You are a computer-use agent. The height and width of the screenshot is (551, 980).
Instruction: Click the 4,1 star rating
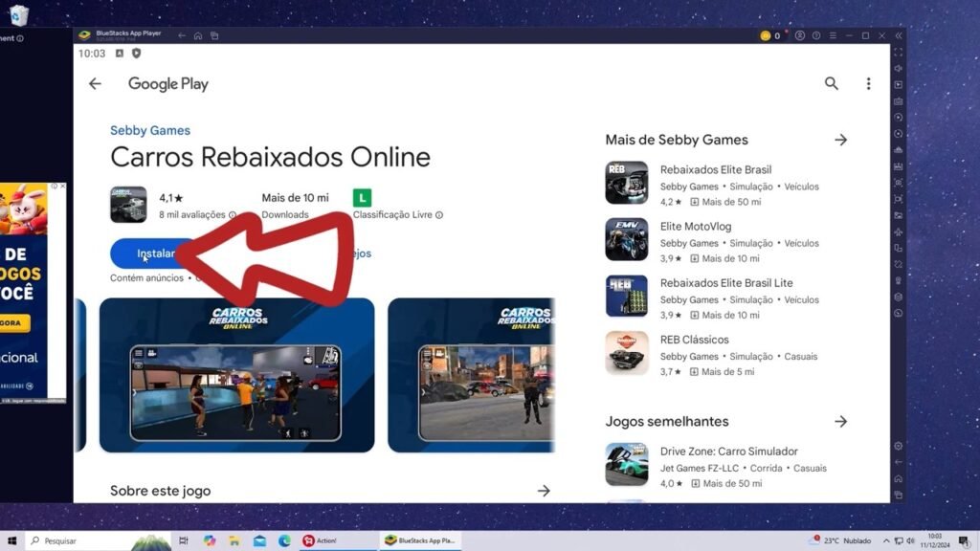click(170, 198)
